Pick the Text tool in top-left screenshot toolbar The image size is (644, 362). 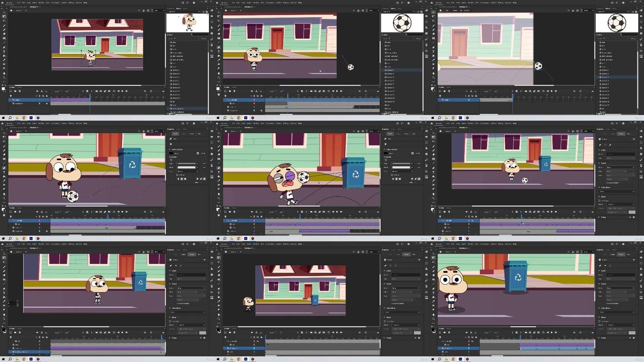pos(4,52)
